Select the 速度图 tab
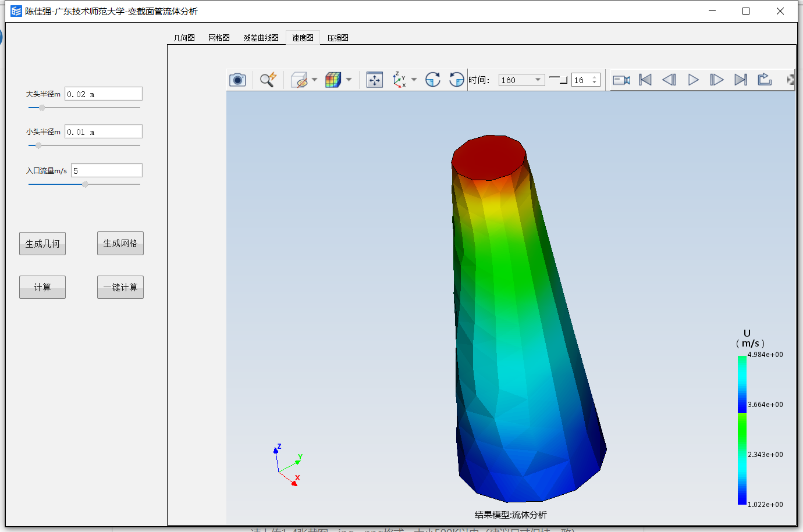Viewport: 803px width, 532px height. (303, 38)
